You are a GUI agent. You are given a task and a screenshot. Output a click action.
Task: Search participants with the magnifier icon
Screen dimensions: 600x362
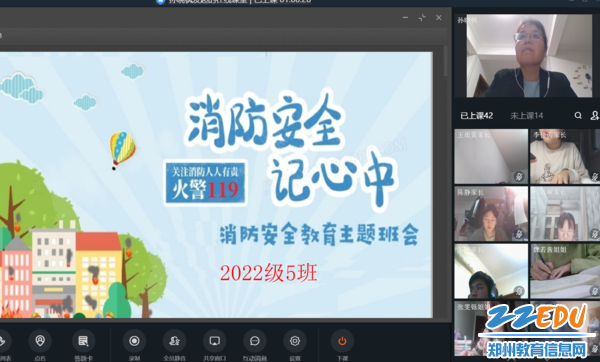click(x=578, y=116)
